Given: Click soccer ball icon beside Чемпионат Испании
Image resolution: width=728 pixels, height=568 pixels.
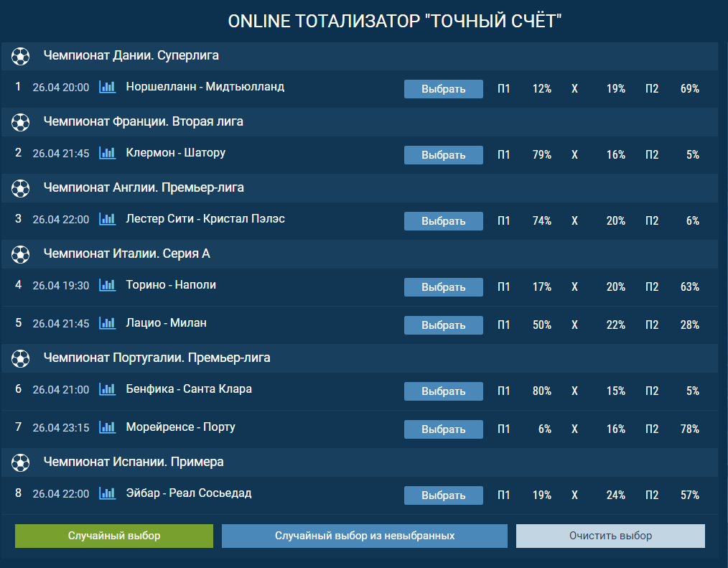Looking at the screenshot, I should [20, 462].
